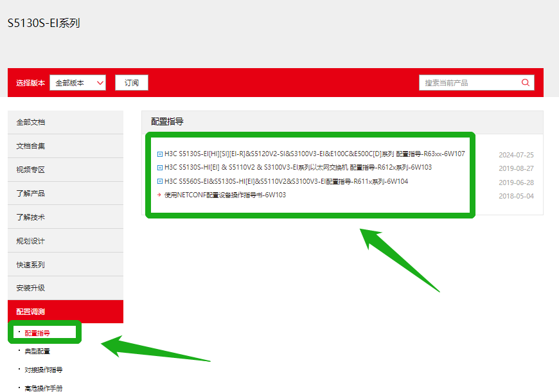Image resolution: width=559 pixels, height=392 pixels.
Task: Select 全部文档 in the sidebar
Action: coord(66,122)
